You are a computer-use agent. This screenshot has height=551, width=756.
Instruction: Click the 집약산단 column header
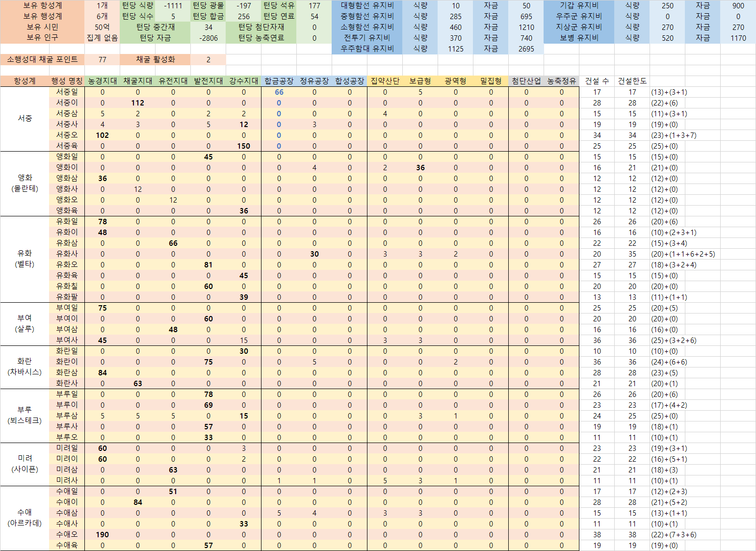[x=385, y=81]
